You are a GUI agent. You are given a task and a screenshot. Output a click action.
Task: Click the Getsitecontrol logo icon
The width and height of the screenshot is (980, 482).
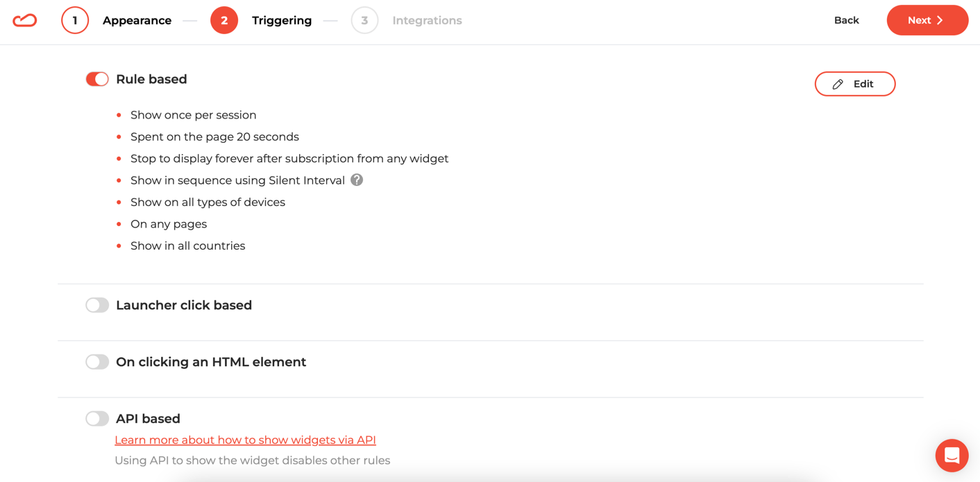click(x=25, y=20)
